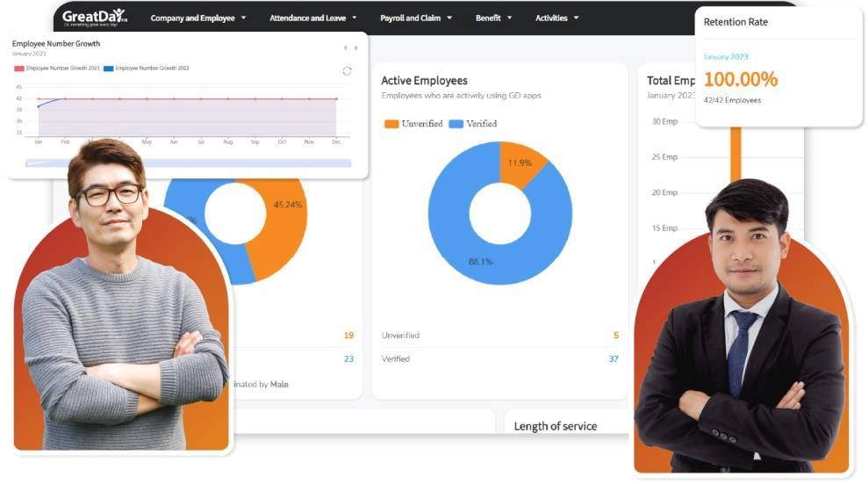Open the Benefit menu
This screenshot has height=484, width=868.
493,18
